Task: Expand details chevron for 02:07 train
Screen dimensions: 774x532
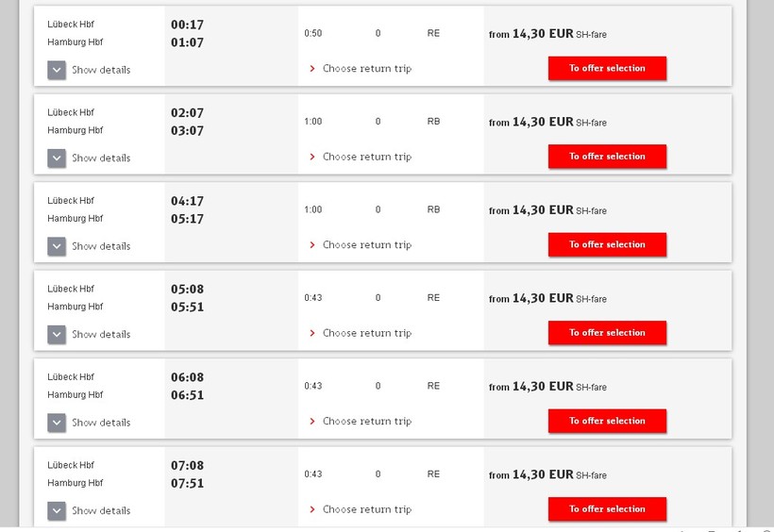Action: [57, 158]
